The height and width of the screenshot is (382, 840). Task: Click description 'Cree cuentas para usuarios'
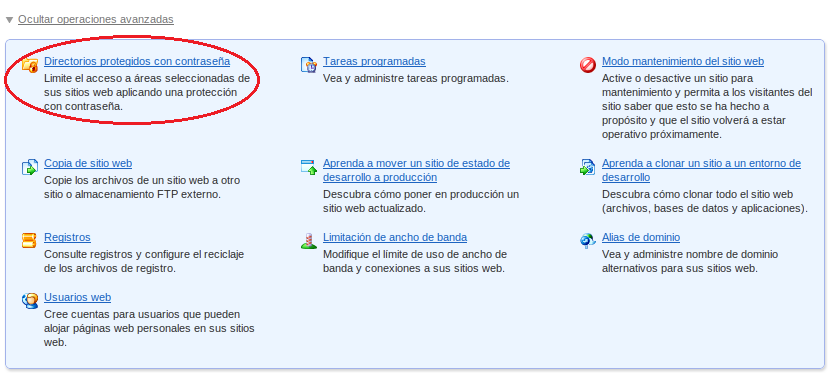pyautogui.click(x=149, y=328)
